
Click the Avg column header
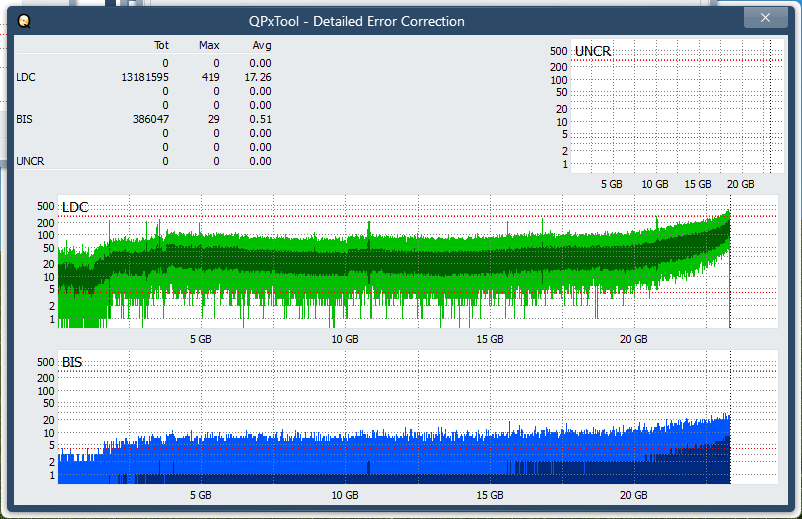click(262, 45)
